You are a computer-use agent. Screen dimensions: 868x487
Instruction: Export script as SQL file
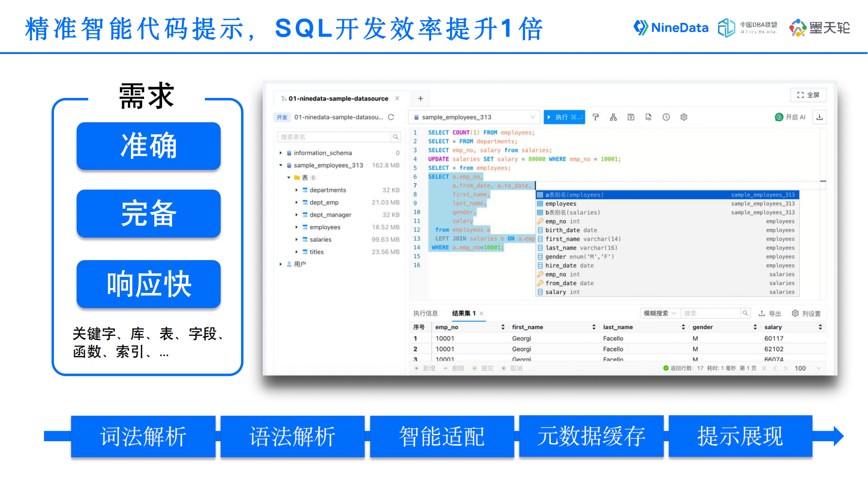click(x=648, y=117)
